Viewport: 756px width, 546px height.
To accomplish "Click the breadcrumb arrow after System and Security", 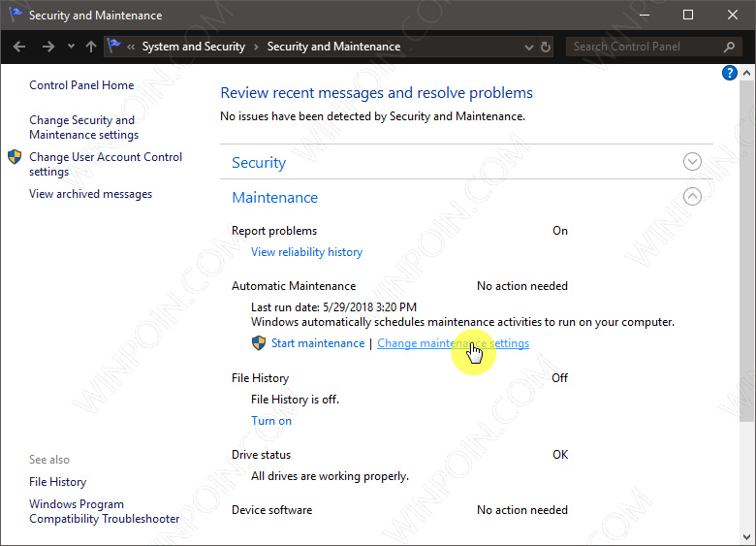I will [x=256, y=47].
